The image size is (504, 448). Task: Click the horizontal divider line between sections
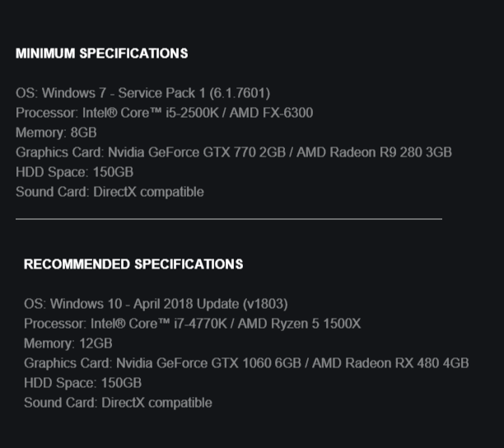(229, 219)
